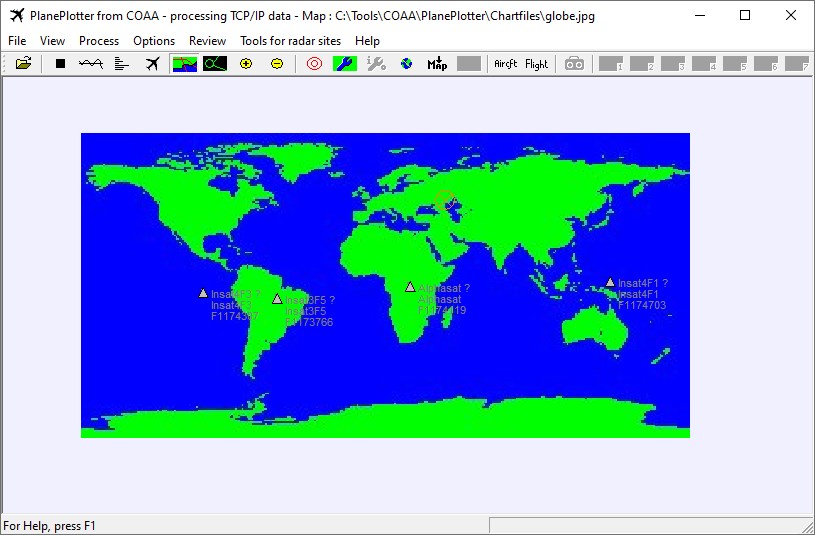Maximize the PlanePlotter window
This screenshot has width=815, height=535.
tap(745, 16)
